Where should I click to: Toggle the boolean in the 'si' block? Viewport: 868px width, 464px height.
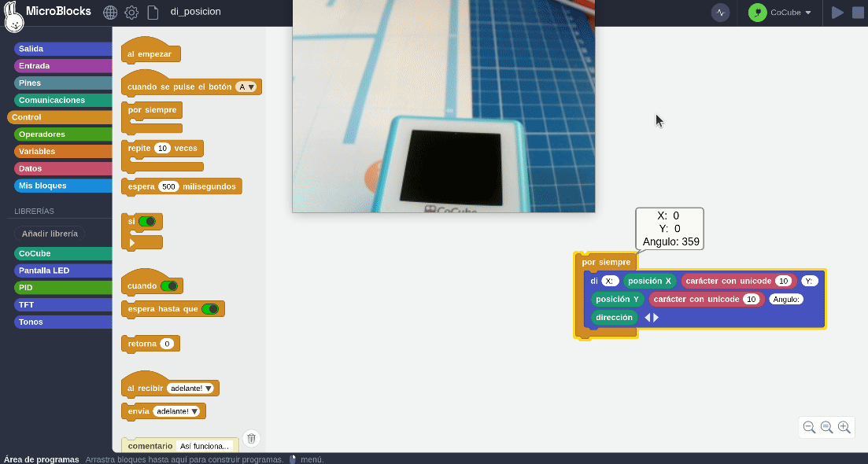click(x=147, y=222)
